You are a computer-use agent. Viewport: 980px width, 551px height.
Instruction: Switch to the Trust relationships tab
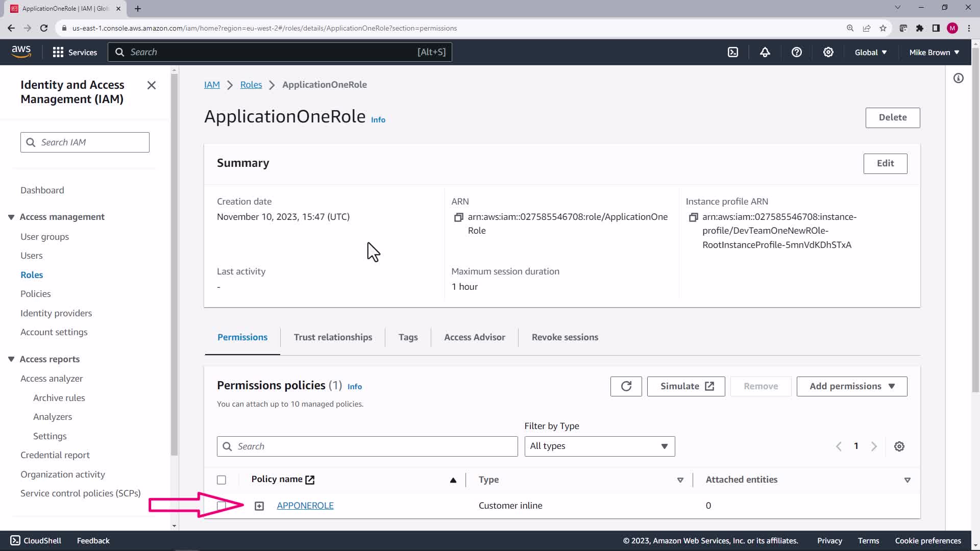[x=333, y=337]
